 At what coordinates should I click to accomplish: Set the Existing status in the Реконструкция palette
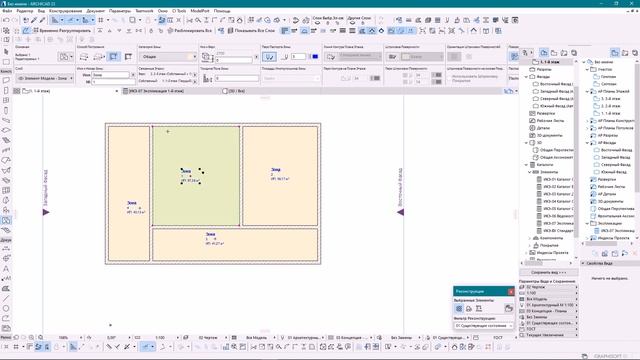pos(459,309)
